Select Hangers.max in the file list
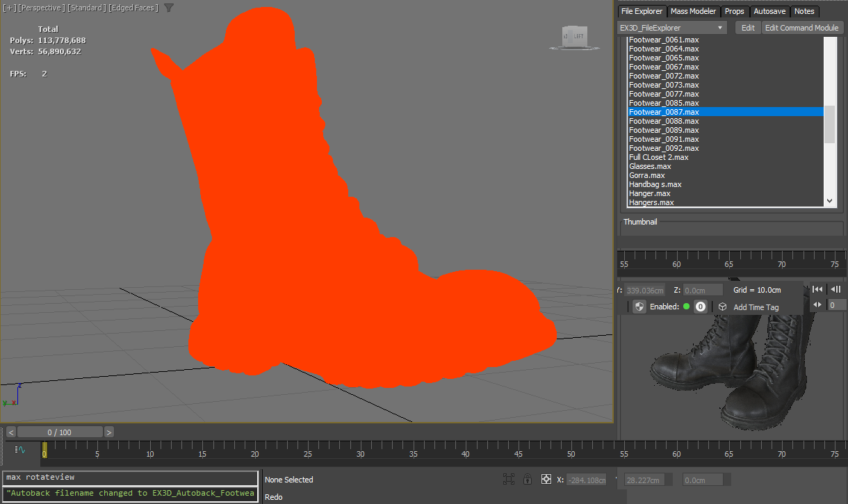Image resolution: width=848 pixels, height=504 pixels. pos(725,202)
